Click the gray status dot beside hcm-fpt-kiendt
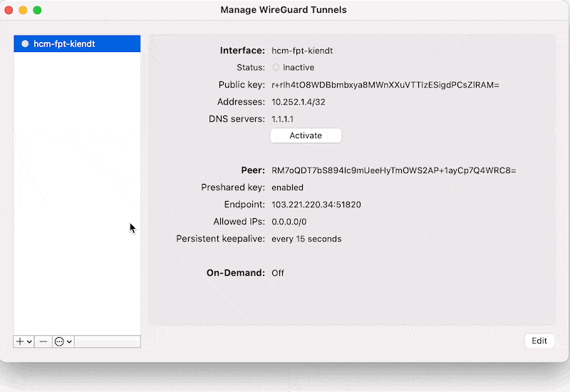570x392 pixels. pos(26,43)
